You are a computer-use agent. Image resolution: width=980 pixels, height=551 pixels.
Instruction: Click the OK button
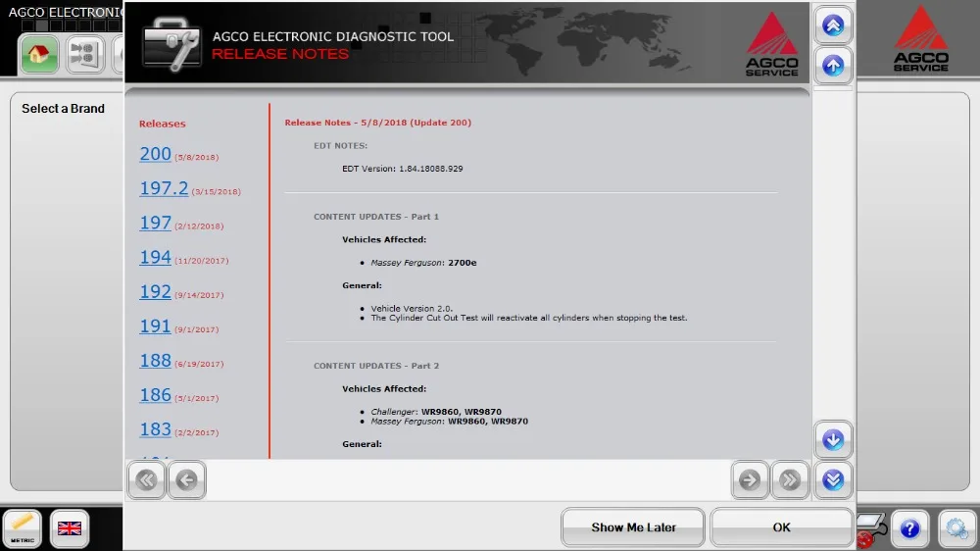[x=781, y=527]
